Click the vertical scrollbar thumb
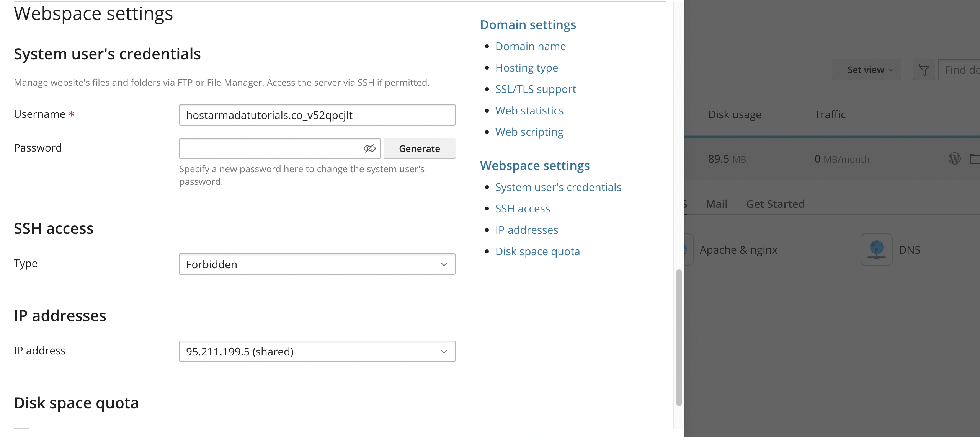The height and width of the screenshot is (437, 980). [x=679, y=338]
